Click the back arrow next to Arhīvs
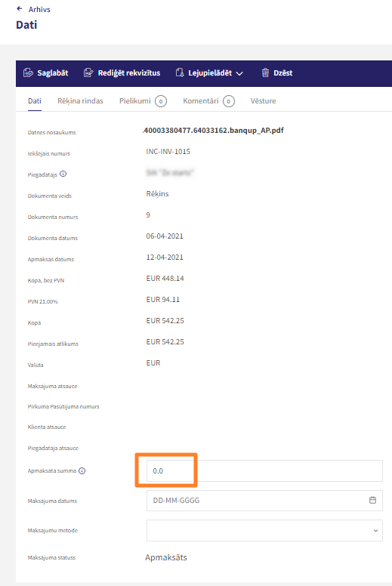This screenshot has width=392, height=586. (20, 8)
